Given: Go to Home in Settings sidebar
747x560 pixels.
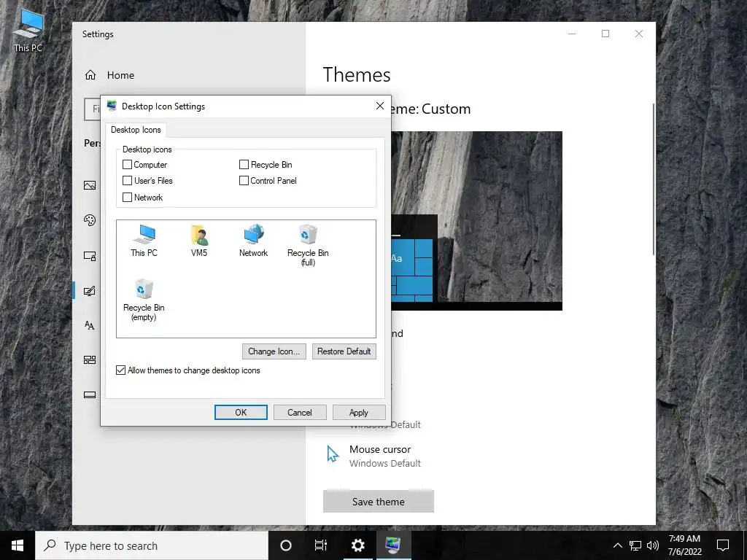Looking at the screenshot, I should pyautogui.click(x=120, y=75).
